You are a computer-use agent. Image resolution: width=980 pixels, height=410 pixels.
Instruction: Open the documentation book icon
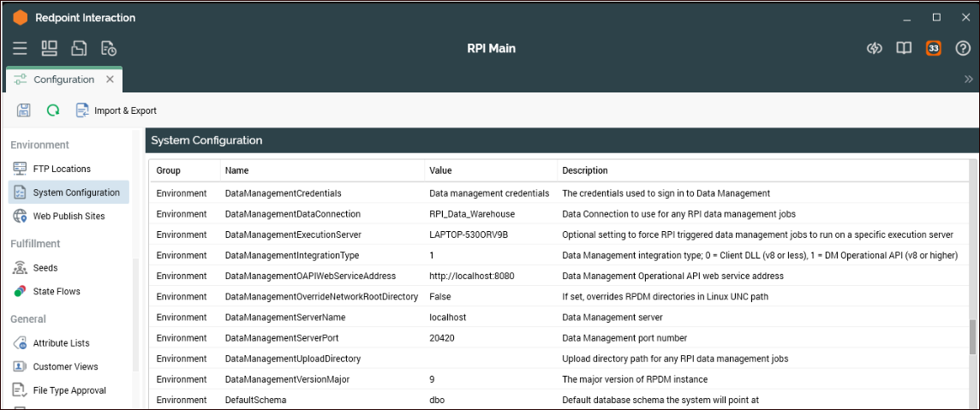pos(903,49)
